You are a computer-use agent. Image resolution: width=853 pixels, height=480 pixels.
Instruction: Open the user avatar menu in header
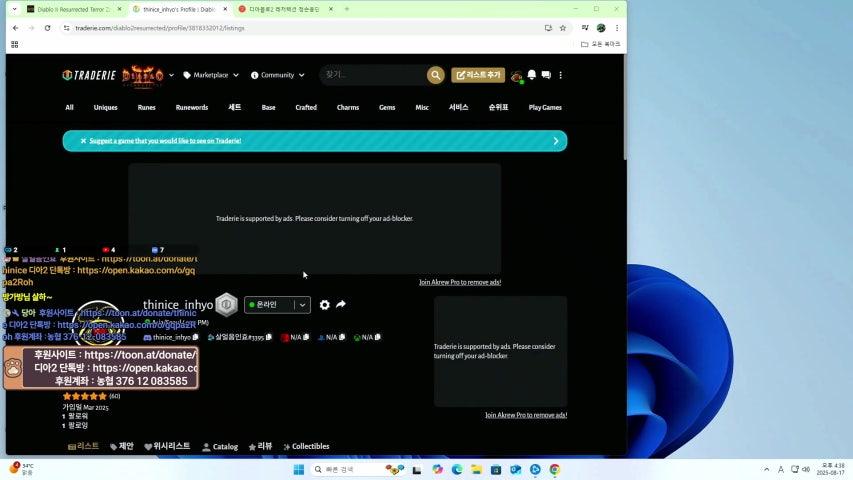[x=516, y=76]
